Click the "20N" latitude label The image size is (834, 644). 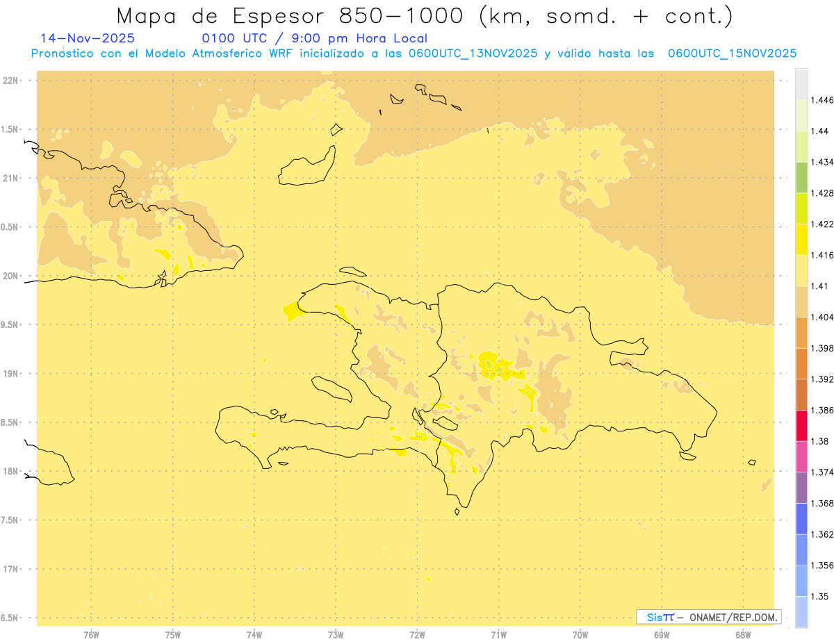coord(10,276)
